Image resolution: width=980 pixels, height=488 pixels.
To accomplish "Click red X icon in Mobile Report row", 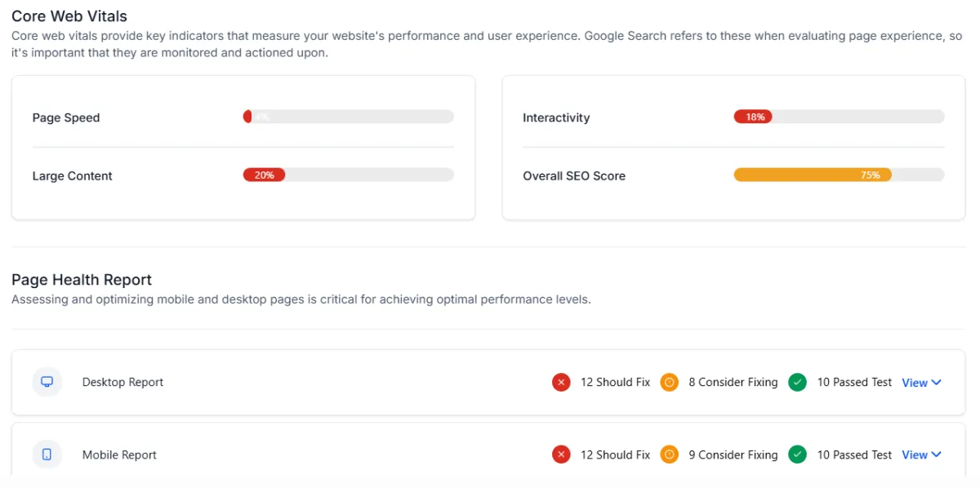I will click(x=561, y=455).
